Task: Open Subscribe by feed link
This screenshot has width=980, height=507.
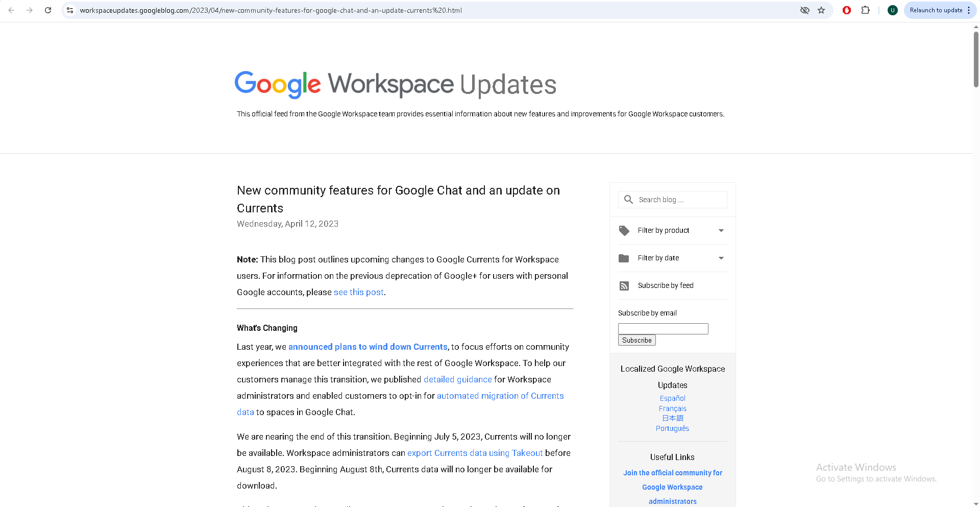Action: coord(666,285)
